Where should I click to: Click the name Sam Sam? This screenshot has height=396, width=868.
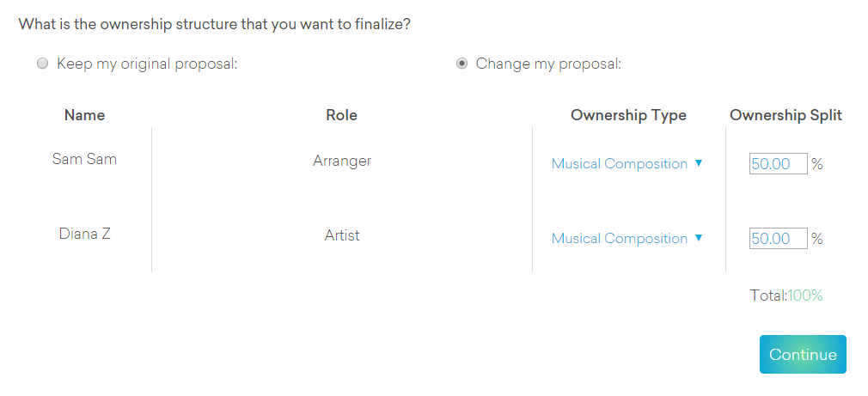coord(84,159)
